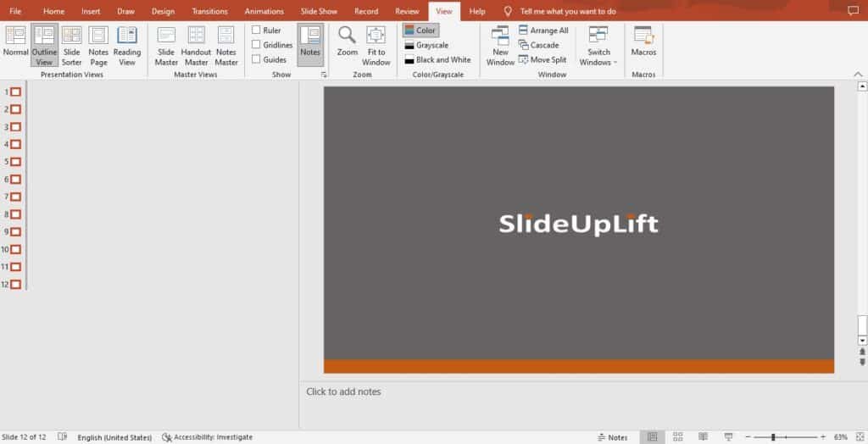Viewport: 868px width, 444px height.
Task: Open the Animations tab
Action: coord(264,11)
